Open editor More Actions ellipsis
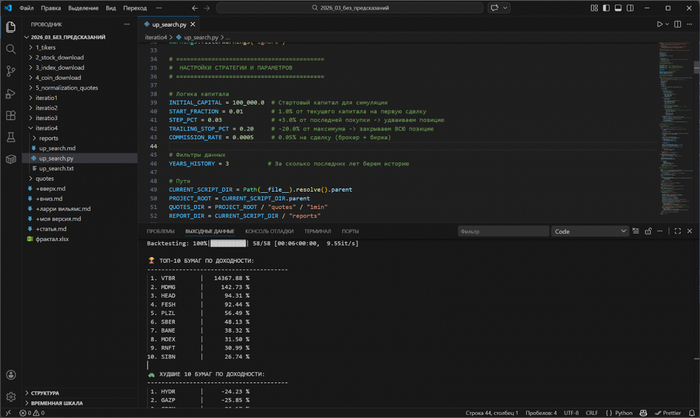Screen dimensions: 700x418 [x=690, y=24]
